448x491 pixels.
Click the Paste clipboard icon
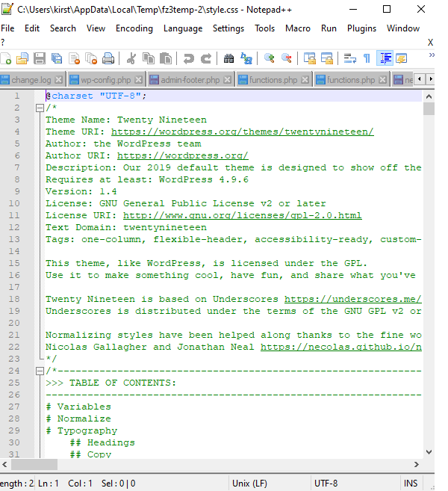coord(166,58)
